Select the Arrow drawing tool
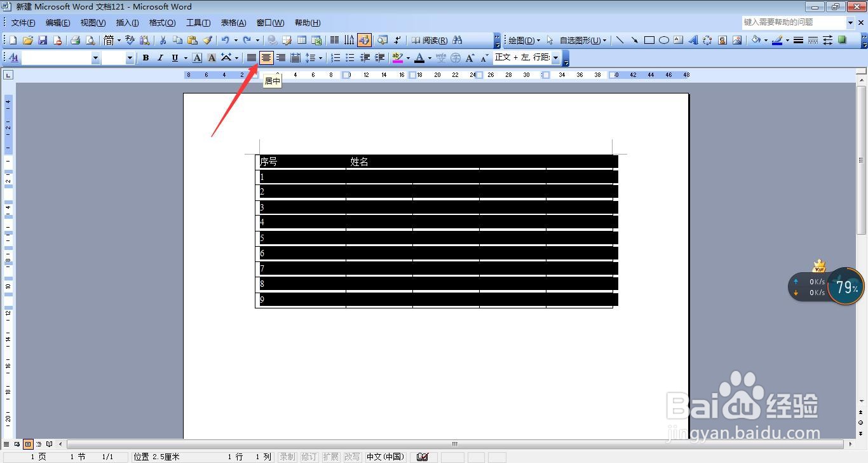868x463 pixels. [x=634, y=40]
